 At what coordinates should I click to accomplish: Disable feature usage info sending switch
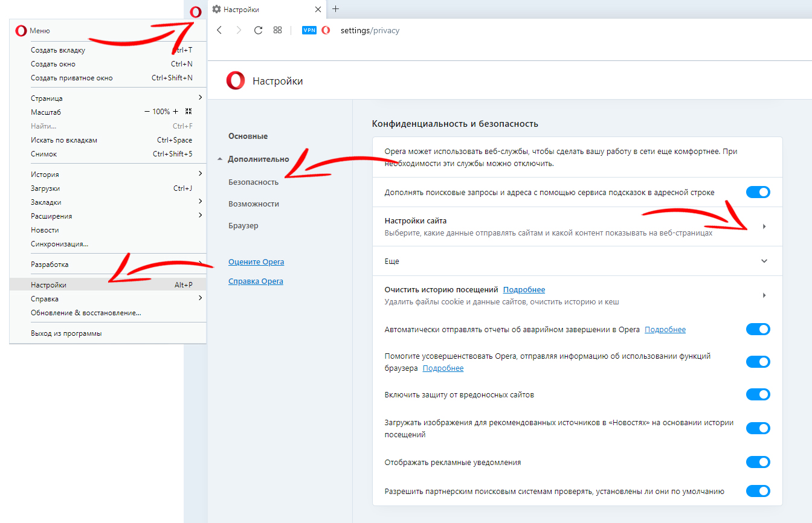(x=758, y=362)
